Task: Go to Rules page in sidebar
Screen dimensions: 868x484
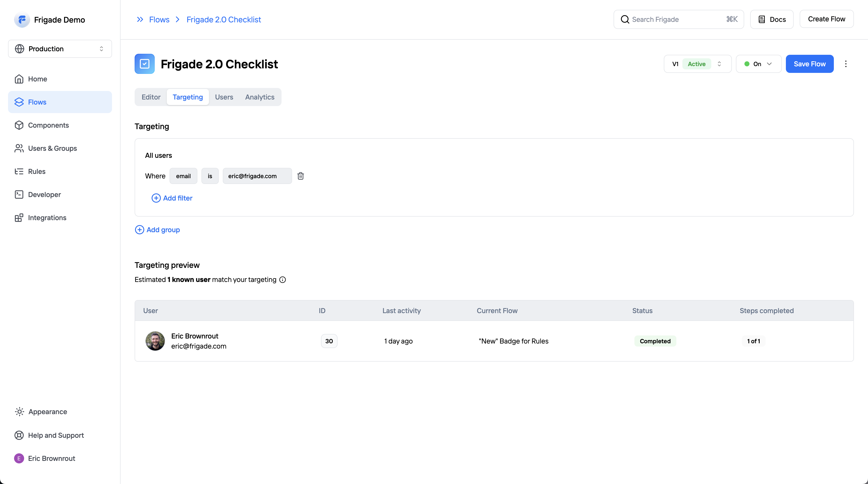Action: [x=36, y=172]
